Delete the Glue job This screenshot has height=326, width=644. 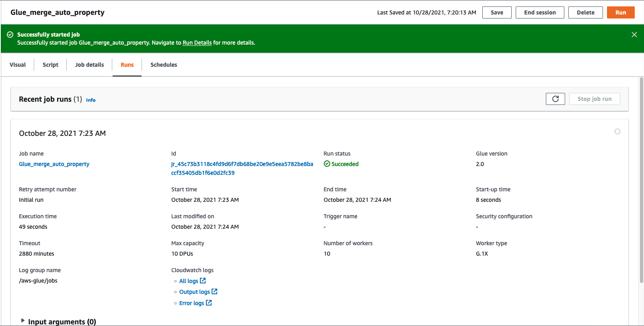coord(585,12)
